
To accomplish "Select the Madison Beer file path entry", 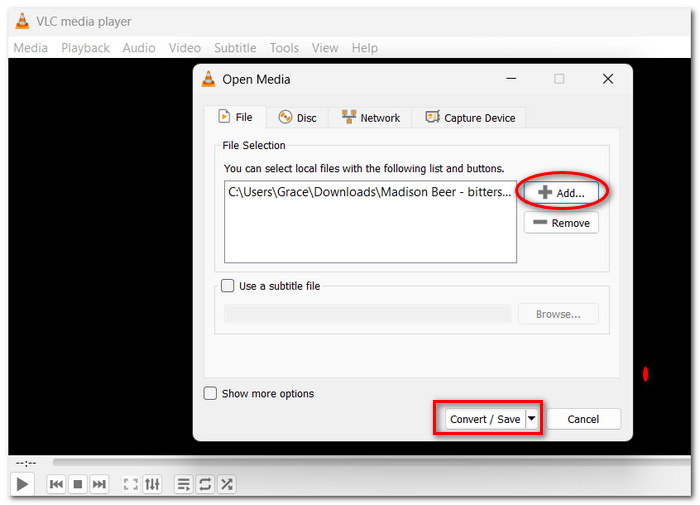I will (x=370, y=192).
